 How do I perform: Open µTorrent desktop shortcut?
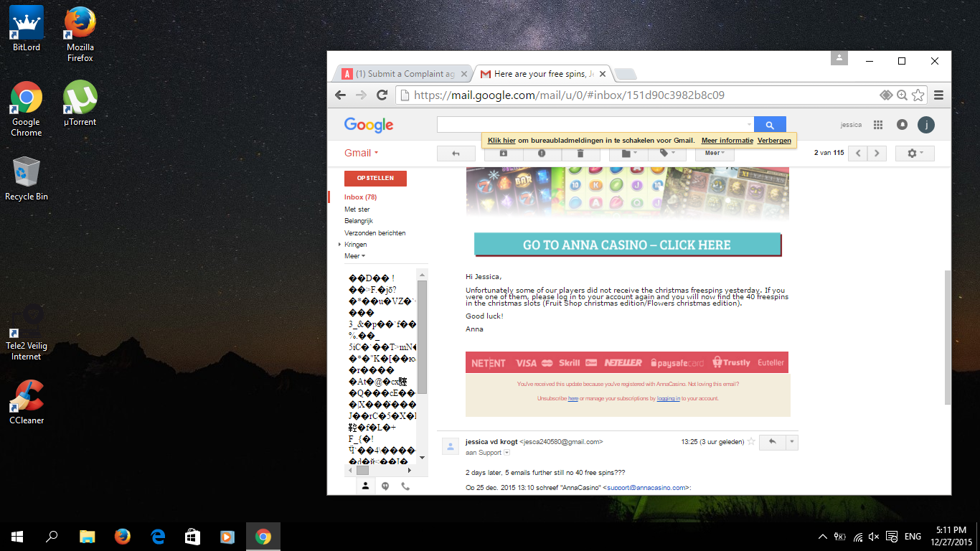80,103
